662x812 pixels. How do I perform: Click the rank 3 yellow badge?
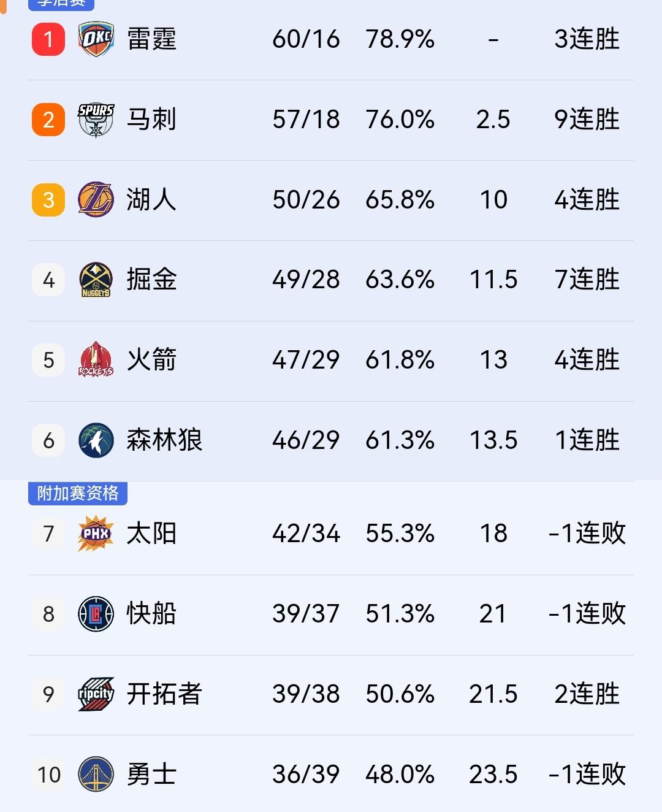click(48, 199)
